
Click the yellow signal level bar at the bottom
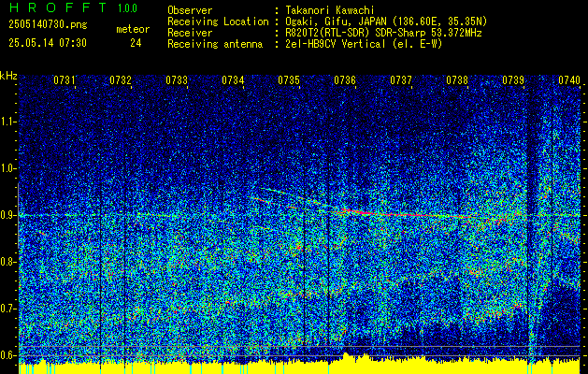(x=299, y=366)
